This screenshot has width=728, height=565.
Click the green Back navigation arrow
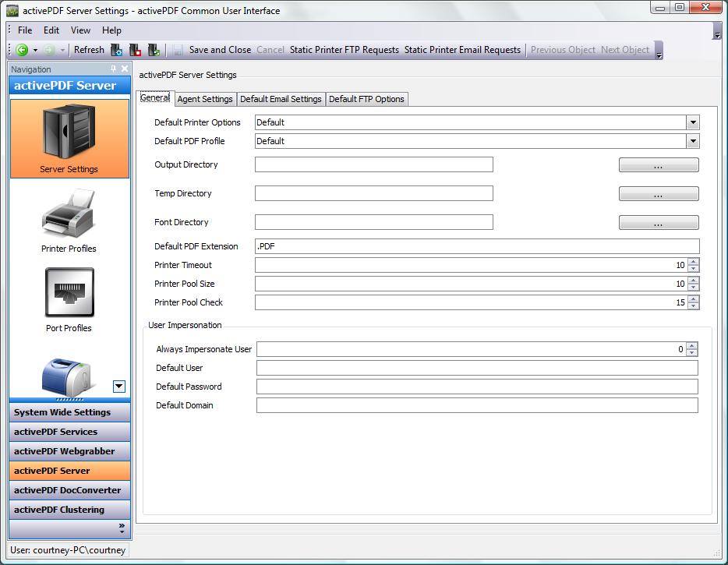(x=22, y=50)
